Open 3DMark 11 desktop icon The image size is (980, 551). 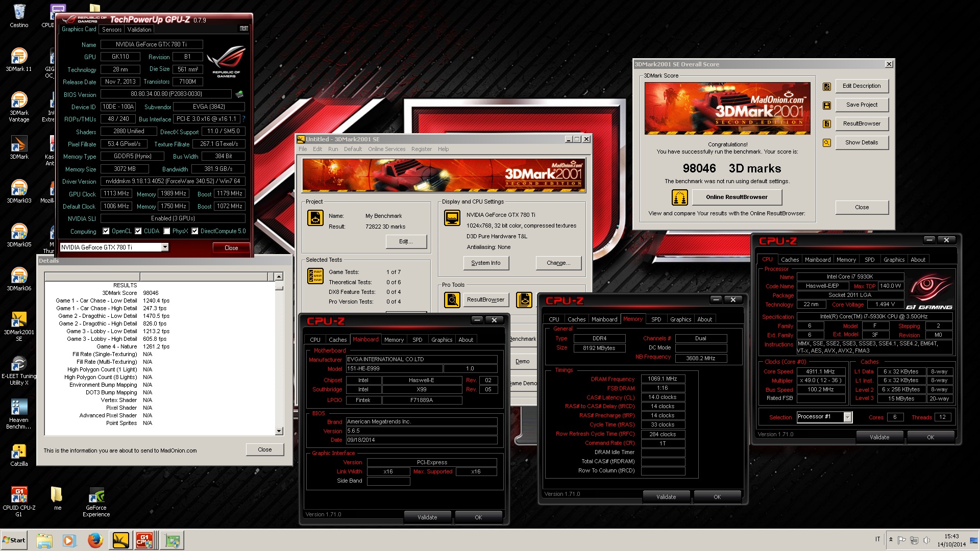[x=19, y=59]
